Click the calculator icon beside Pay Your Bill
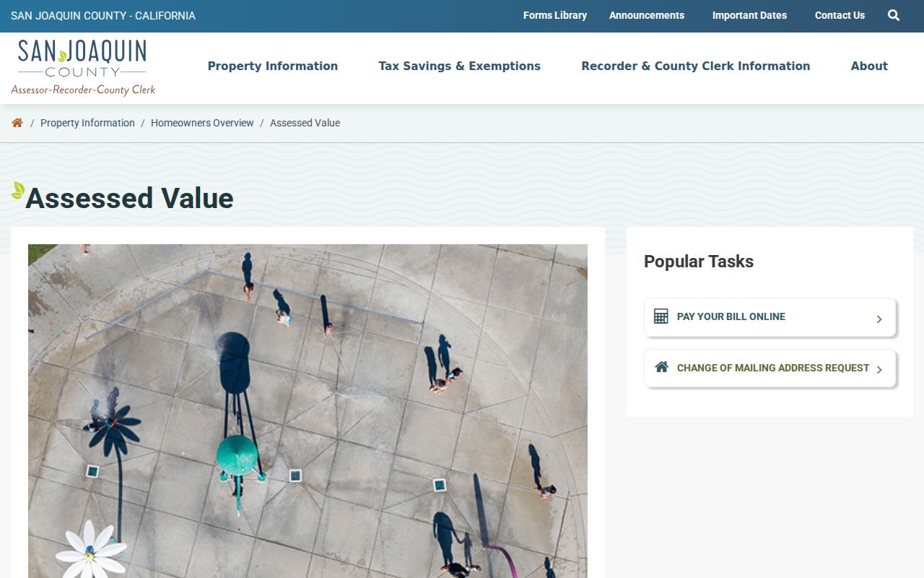Viewport: 924px width, 578px height. tap(661, 316)
